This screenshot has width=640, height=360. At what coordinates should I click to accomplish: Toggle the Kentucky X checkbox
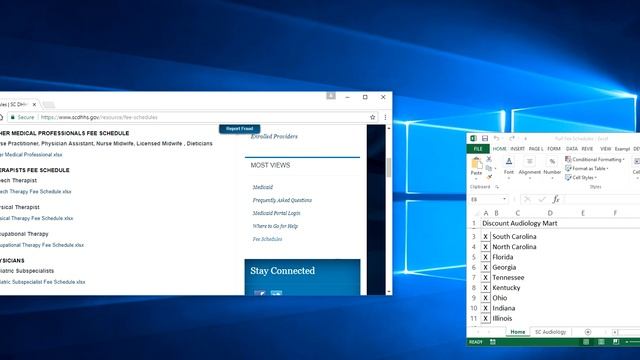pyautogui.click(x=485, y=287)
